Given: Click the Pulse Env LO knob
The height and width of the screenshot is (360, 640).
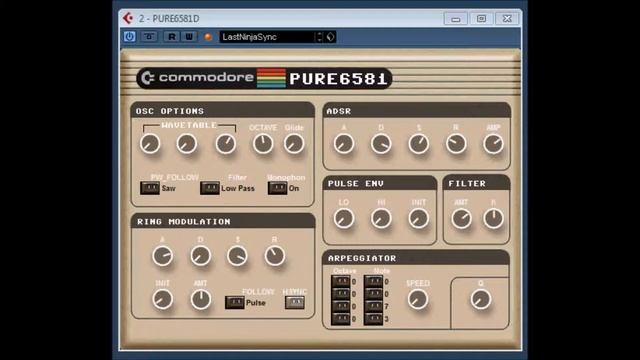Looking at the screenshot, I should [x=344, y=218].
